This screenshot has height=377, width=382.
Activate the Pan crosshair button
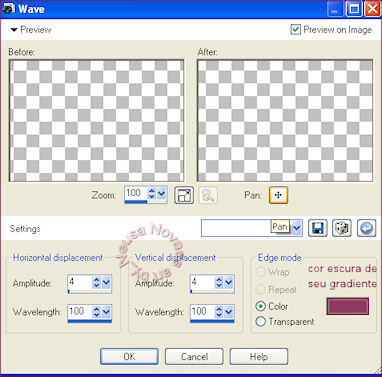(x=278, y=195)
